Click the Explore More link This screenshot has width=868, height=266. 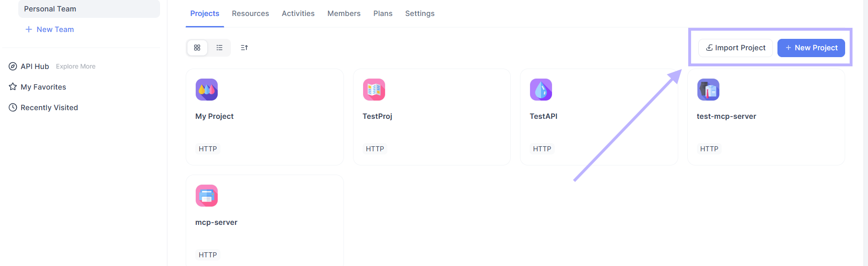tap(75, 66)
